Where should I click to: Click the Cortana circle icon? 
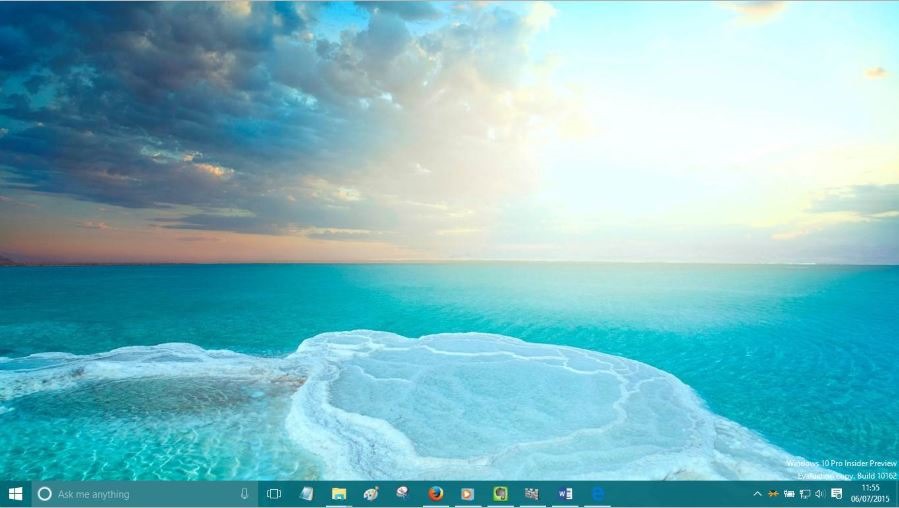click(x=44, y=494)
